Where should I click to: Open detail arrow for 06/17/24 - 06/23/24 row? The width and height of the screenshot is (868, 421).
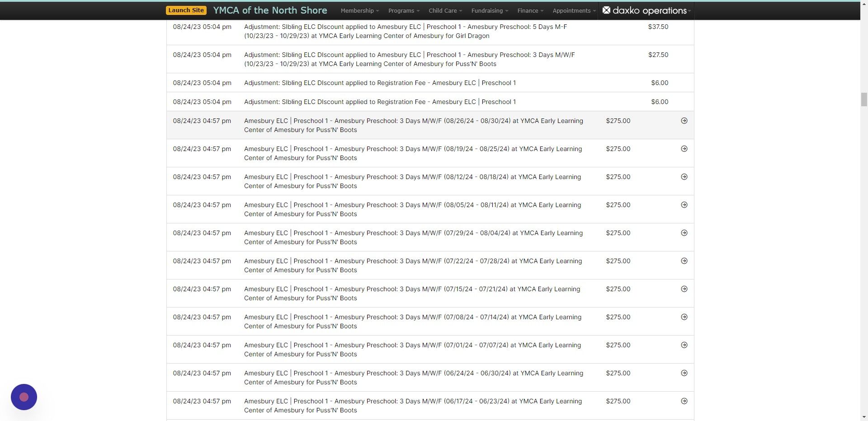(684, 401)
